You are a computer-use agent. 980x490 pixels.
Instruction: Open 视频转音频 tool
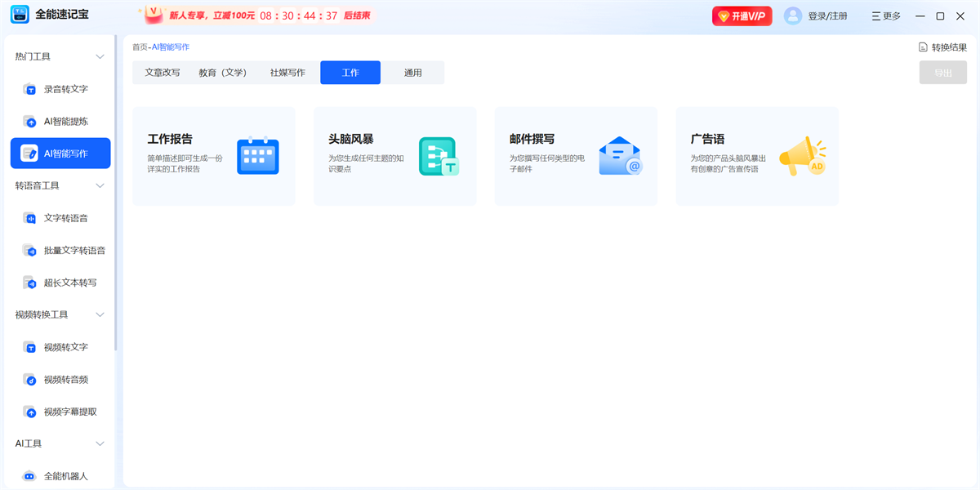pos(65,380)
